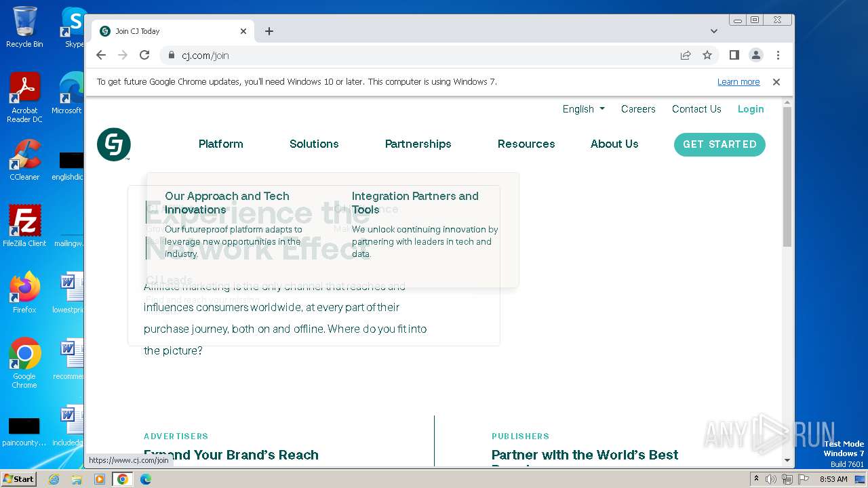The width and height of the screenshot is (868, 488).
Task: Open Chrome three-dot menu
Action: [x=778, y=55]
